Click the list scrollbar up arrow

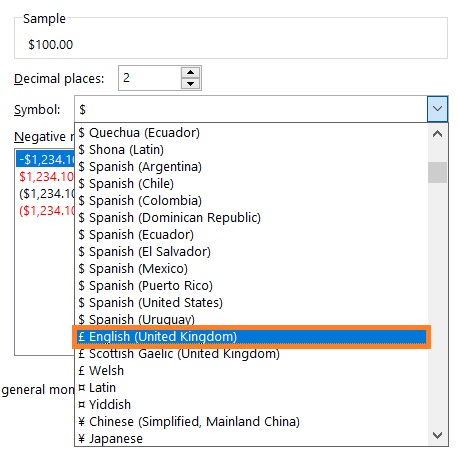point(437,134)
